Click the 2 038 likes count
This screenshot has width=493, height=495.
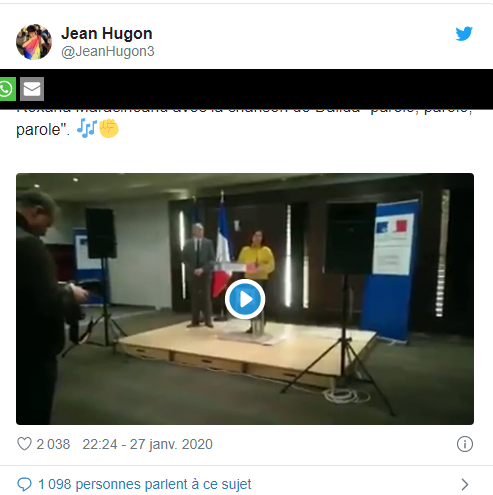pyautogui.click(x=53, y=444)
